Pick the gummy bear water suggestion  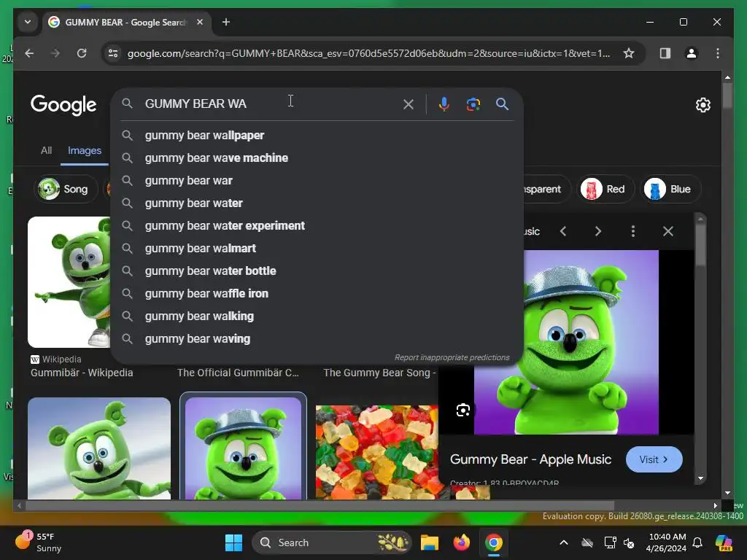click(x=317, y=203)
